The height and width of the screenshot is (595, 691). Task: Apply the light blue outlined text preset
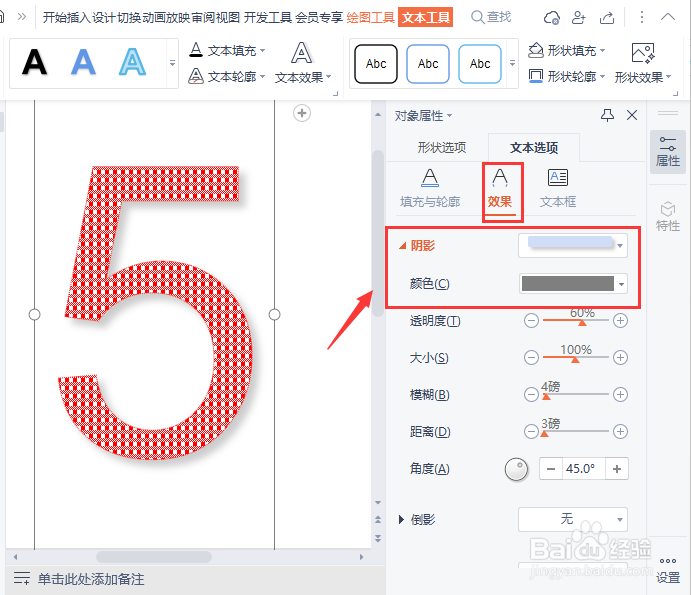[132, 63]
